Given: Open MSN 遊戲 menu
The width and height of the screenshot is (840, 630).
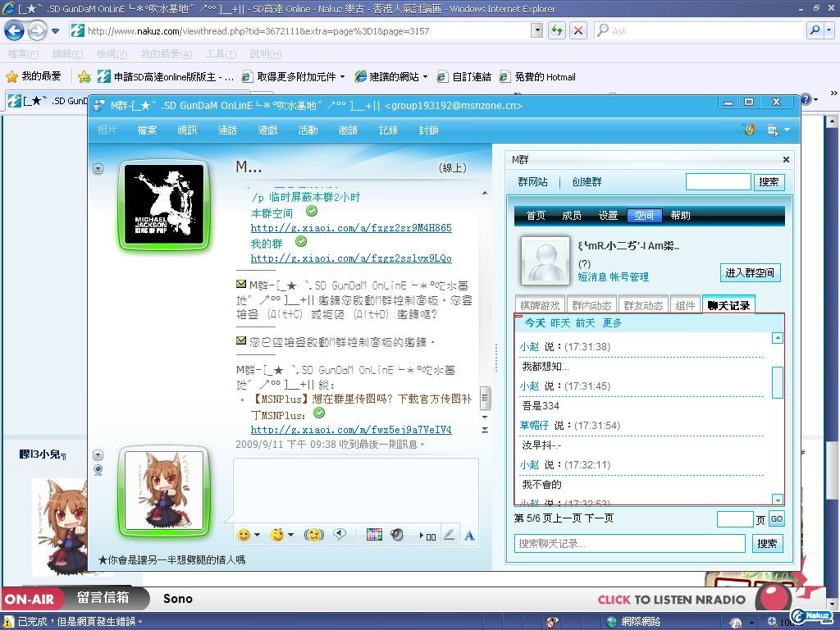Looking at the screenshot, I should tap(267, 130).
